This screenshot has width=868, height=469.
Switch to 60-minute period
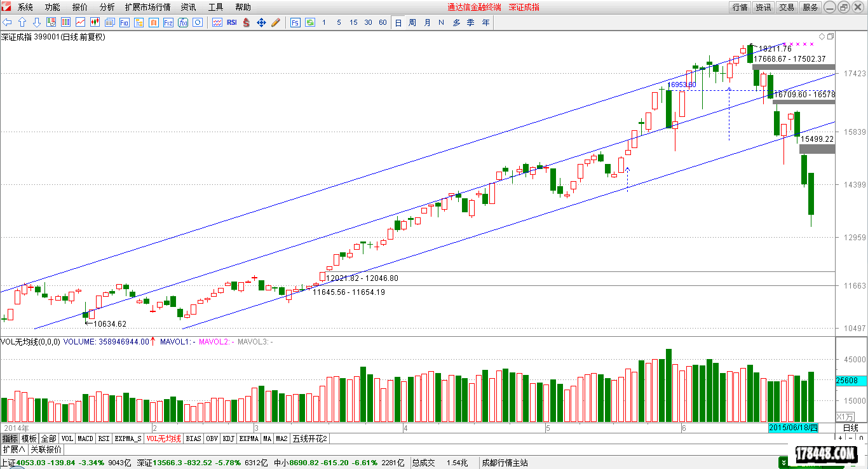tap(383, 22)
